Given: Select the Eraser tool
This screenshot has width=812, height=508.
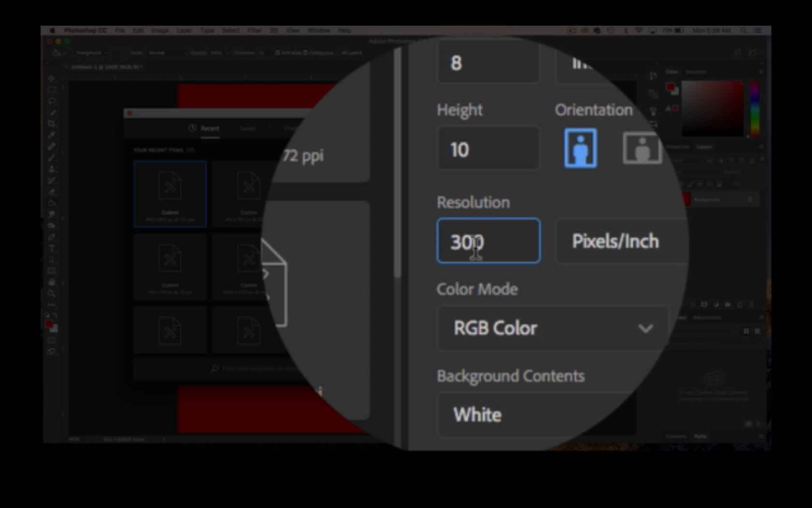Looking at the screenshot, I should click(x=51, y=192).
